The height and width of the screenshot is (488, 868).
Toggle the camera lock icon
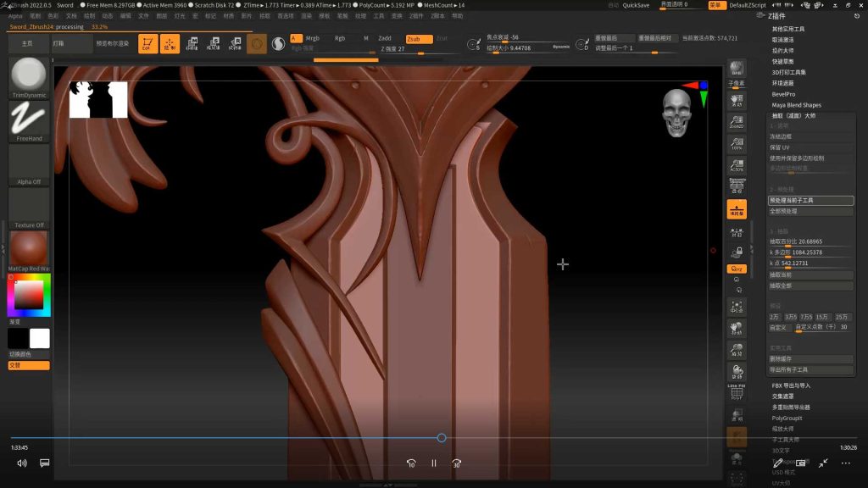tap(737, 252)
